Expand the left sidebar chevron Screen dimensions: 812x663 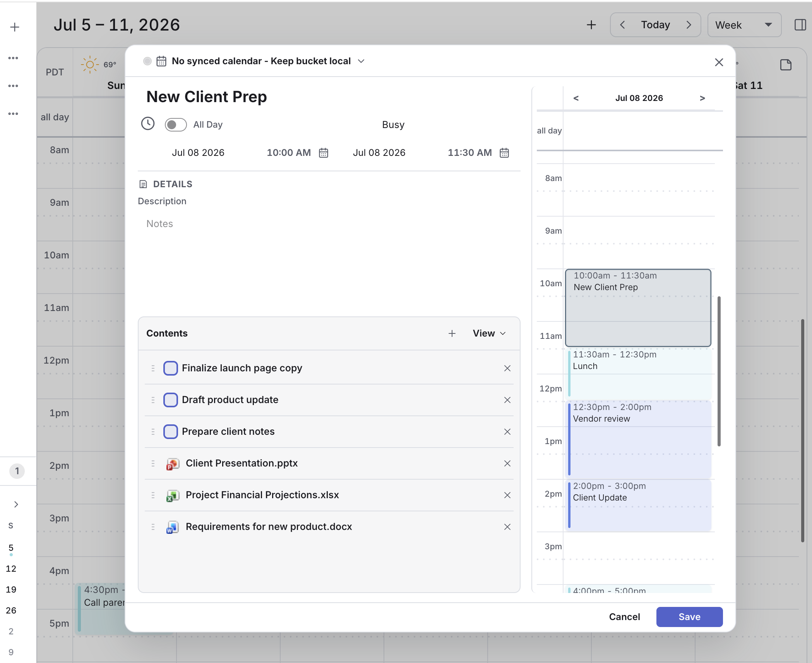click(x=16, y=504)
